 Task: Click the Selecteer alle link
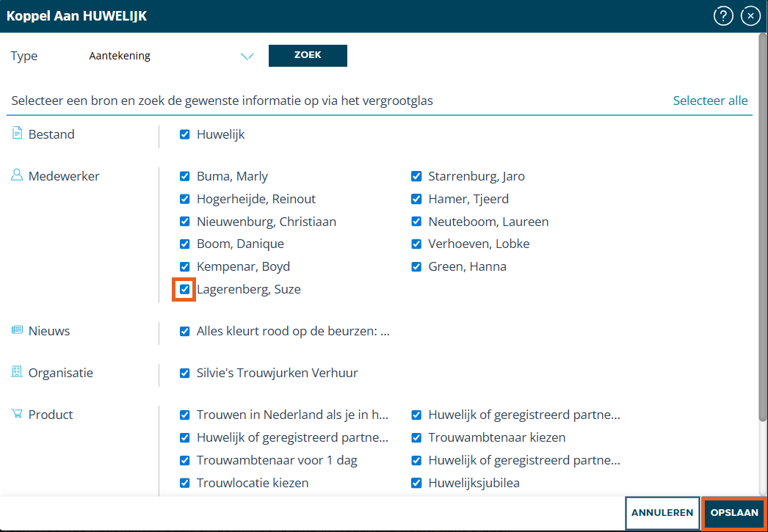(x=710, y=101)
